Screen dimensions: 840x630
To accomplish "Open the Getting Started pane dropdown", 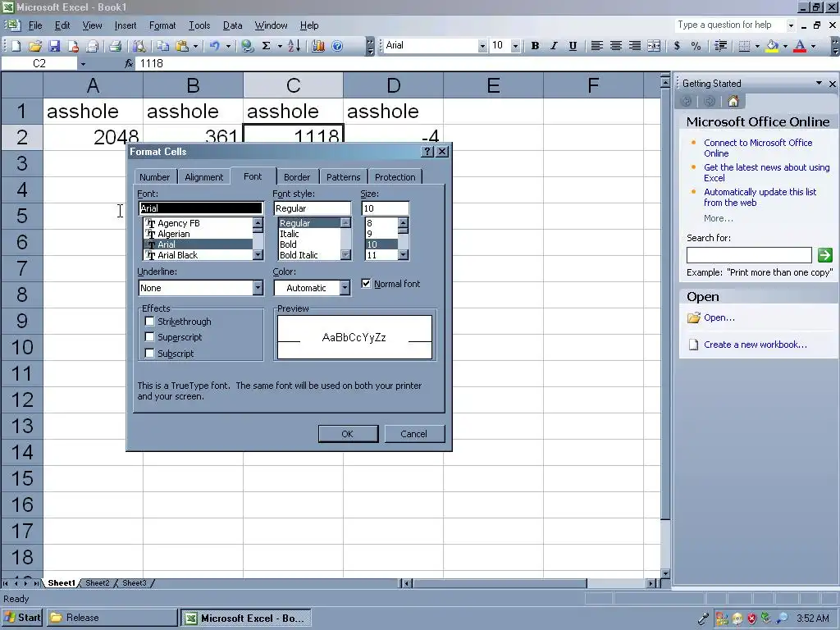I will [x=819, y=83].
